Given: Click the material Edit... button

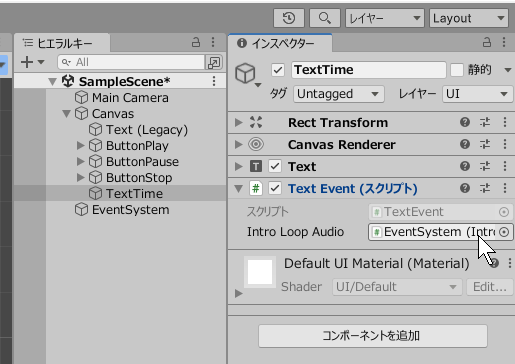Looking at the screenshot, I should [489, 287].
